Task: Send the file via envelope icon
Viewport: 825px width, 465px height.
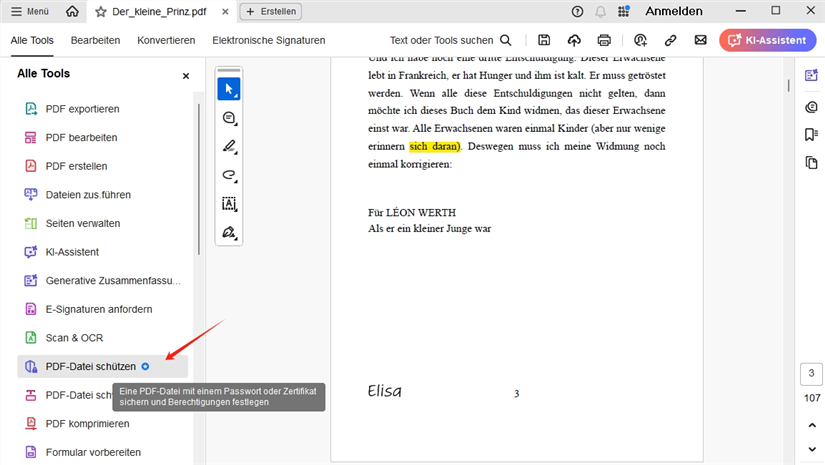Action: pos(700,40)
